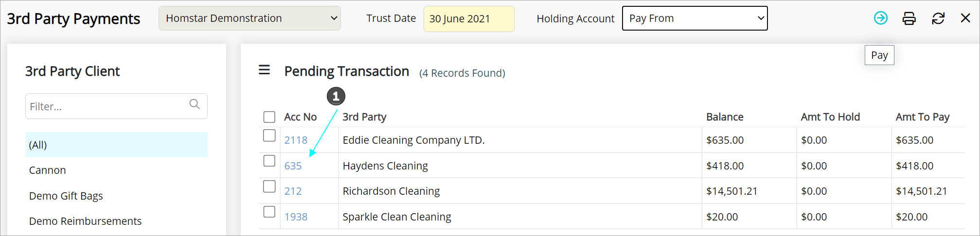Click account number 1938 link

pyautogui.click(x=296, y=217)
